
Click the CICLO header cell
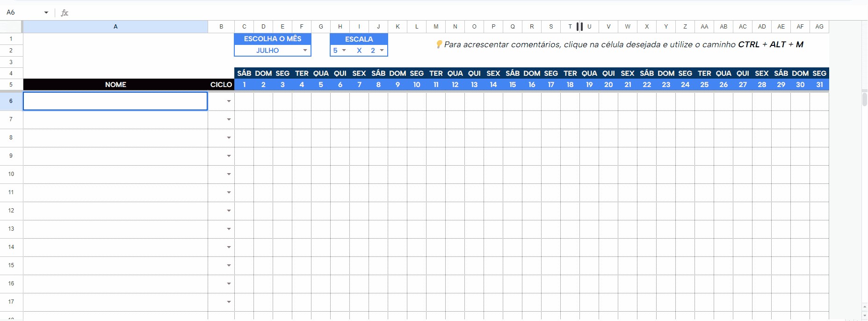click(x=221, y=85)
